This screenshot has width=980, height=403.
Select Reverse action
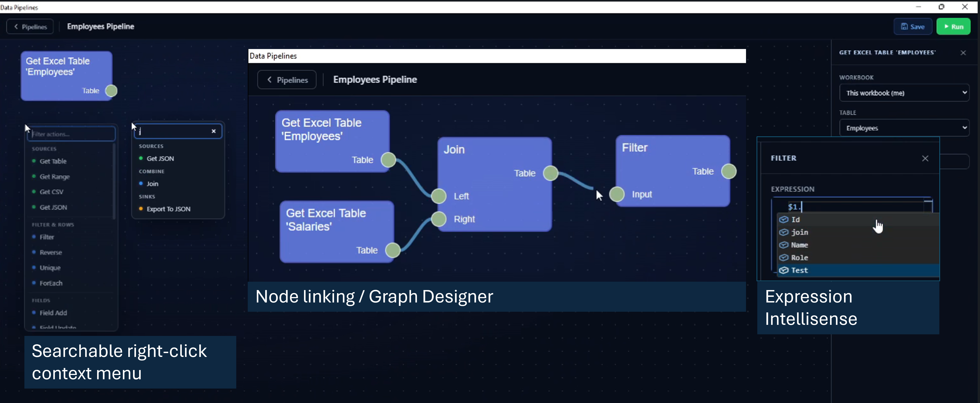coord(51,252)
